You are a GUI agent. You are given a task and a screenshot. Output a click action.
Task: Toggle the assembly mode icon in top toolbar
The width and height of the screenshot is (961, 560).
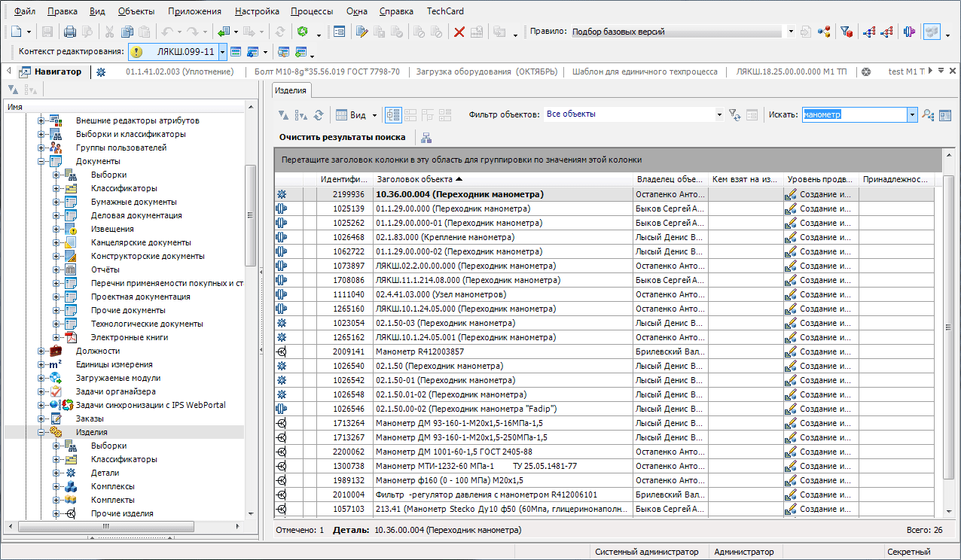pos(909,32)
